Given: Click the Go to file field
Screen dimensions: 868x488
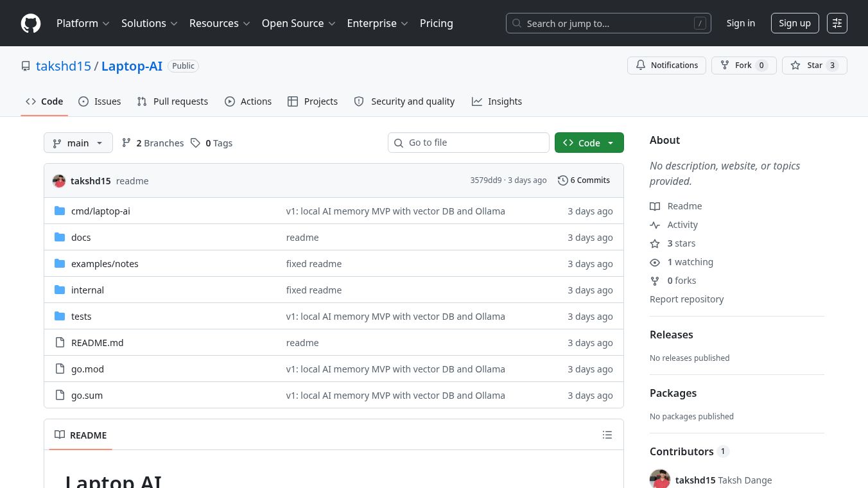Looking at the screenshot, I should [x=469, y=143].
